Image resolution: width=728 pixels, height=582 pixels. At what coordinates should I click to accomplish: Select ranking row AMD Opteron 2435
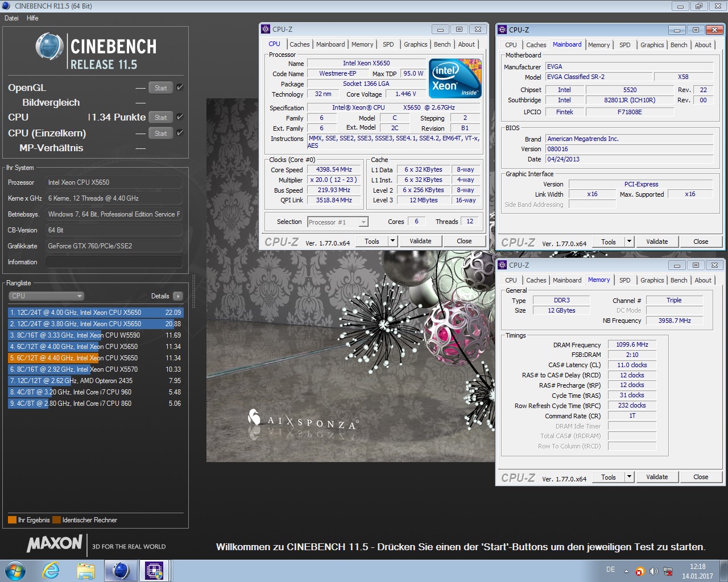pyautogui.click(x=96, y=381)
